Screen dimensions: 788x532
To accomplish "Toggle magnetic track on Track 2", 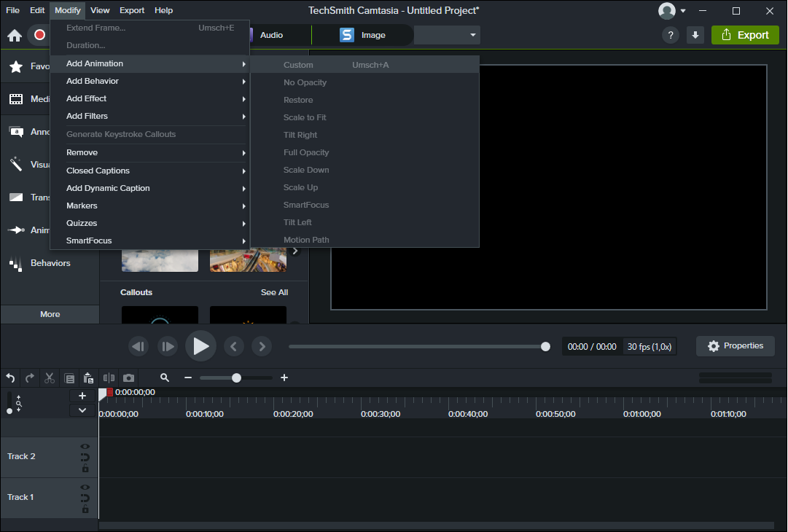I will [85, 457].
